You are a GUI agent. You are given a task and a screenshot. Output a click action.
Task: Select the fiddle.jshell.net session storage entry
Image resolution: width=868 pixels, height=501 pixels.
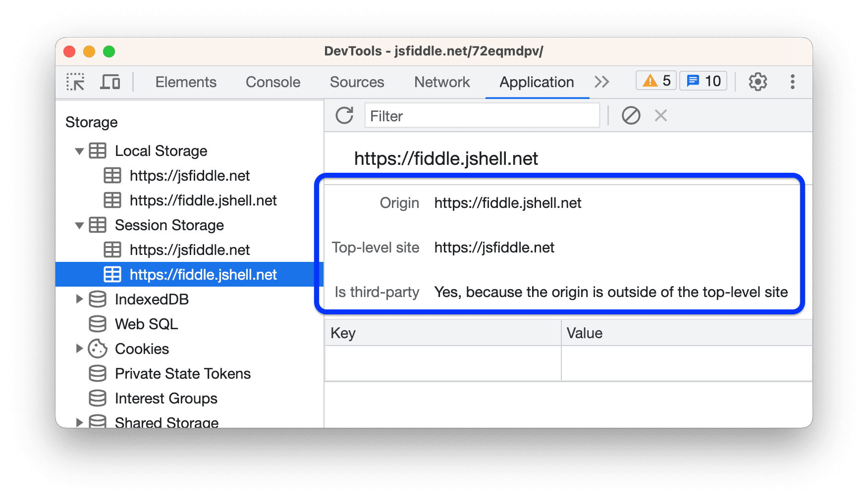203,274
